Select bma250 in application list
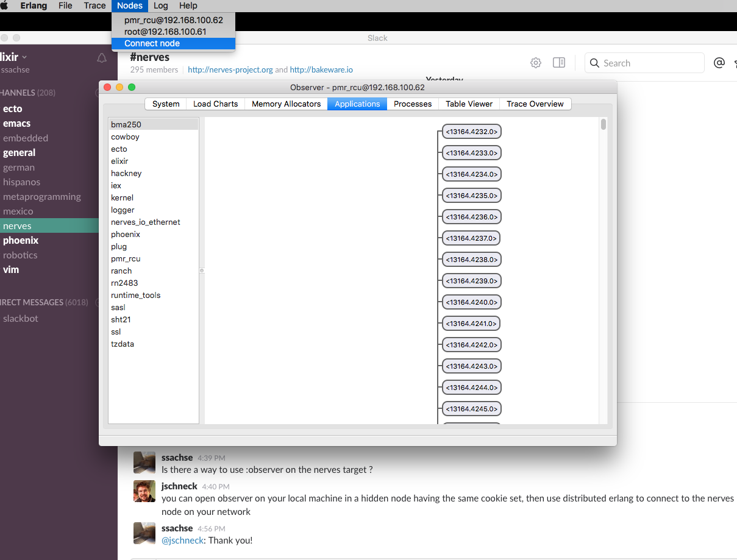 click(x=154, y=124)
